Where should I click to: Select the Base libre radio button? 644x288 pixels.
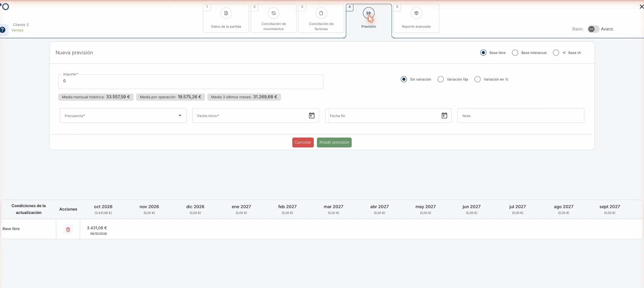(x=483, y=53)
